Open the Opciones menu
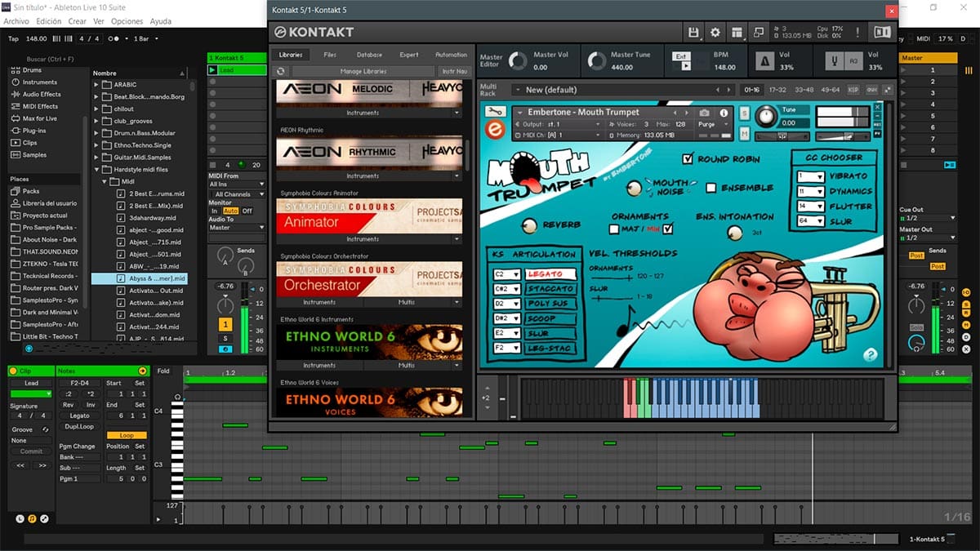The height and width of the screenshot is (551, 980). click(x=127, y=21)
